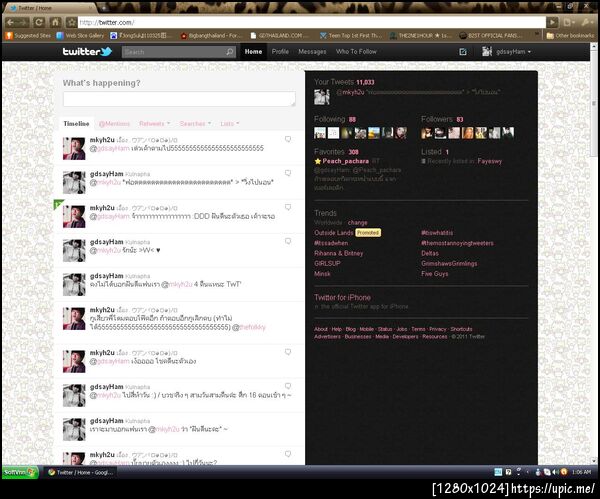Viewport: 600px width, 499px height.
Task: Click the avatar of the first mkyh2u tweet
Action: click(x=74, y=148)
